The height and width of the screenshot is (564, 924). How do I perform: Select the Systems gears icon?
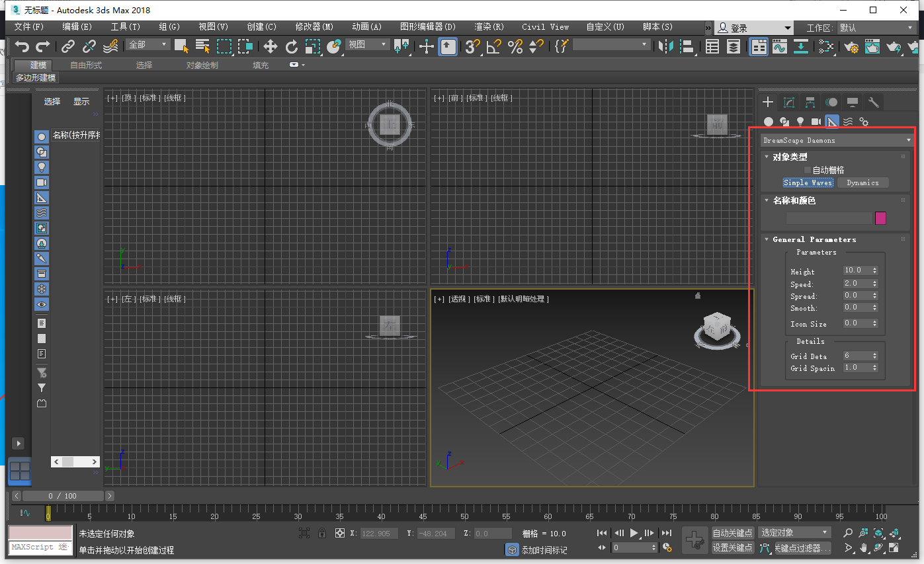pos(864,122)
